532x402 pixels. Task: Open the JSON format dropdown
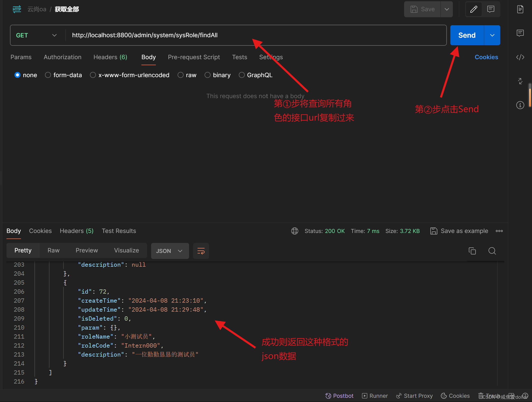point(170,251)
